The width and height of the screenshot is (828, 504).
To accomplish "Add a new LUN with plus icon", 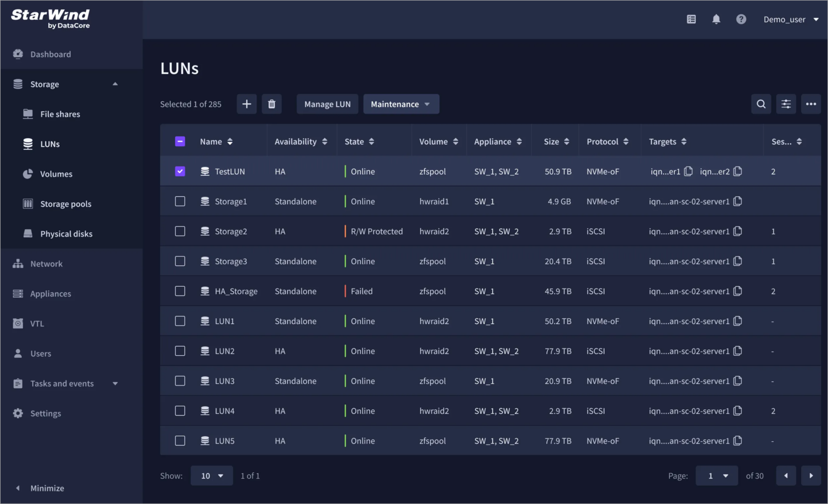I will pos(247,104).
